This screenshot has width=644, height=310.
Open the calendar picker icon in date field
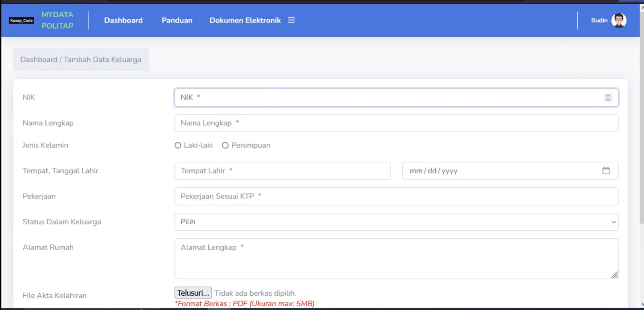(606, 171)
